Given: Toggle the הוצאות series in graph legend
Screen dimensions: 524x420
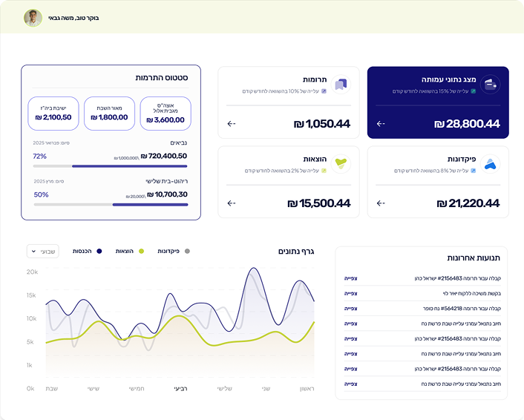Looking at the screenshot, I should (129, 252).
